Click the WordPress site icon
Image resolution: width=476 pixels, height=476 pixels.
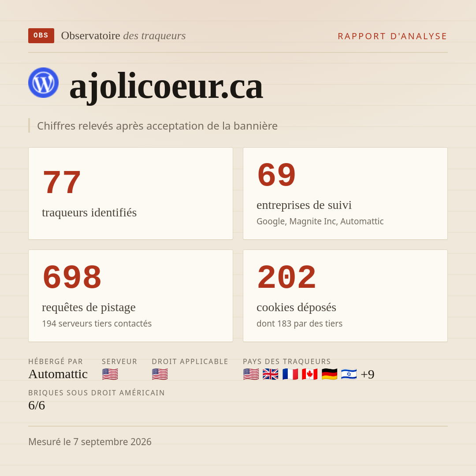(43, 82)
